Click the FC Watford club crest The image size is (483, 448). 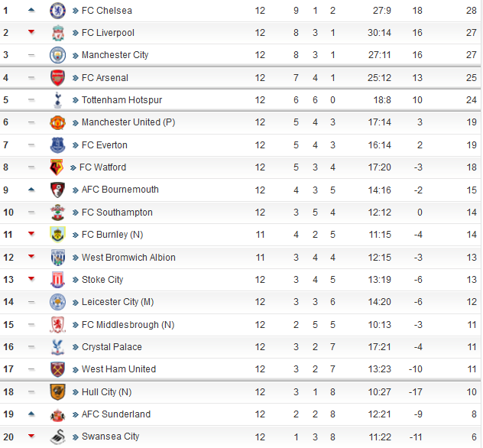57,167
